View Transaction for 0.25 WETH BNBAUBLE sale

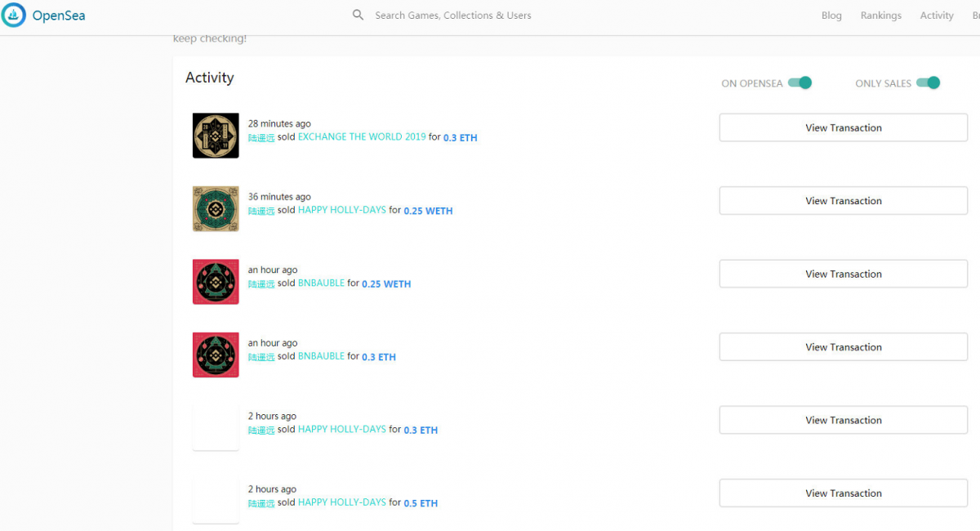844,274
